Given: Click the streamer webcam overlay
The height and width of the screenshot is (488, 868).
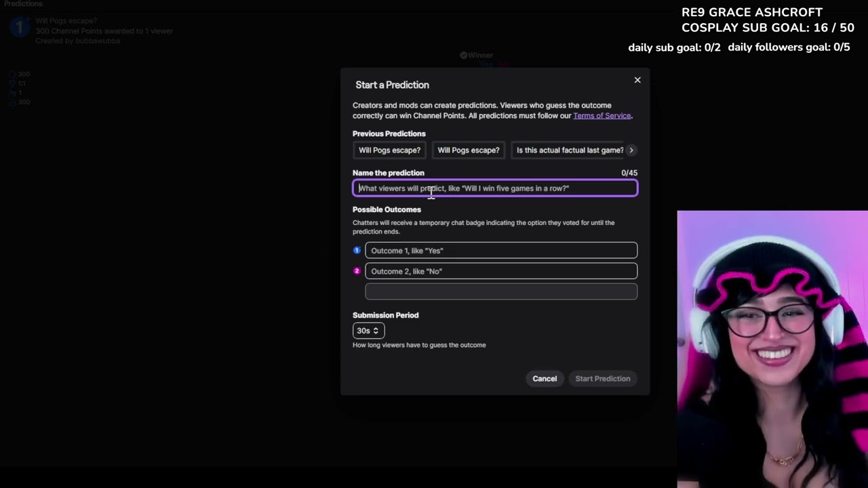Looking at the screenshot, I should pos(772,349).
